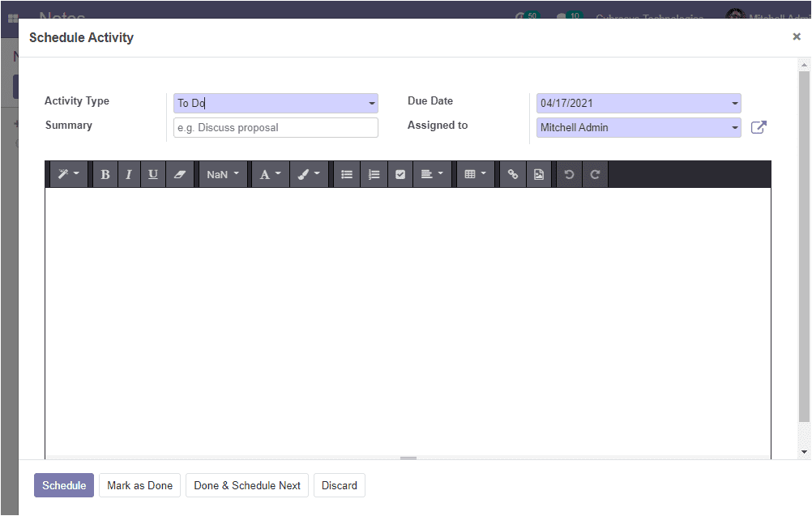
Task: Toggle bold formatting
Action: pos(105,174)
